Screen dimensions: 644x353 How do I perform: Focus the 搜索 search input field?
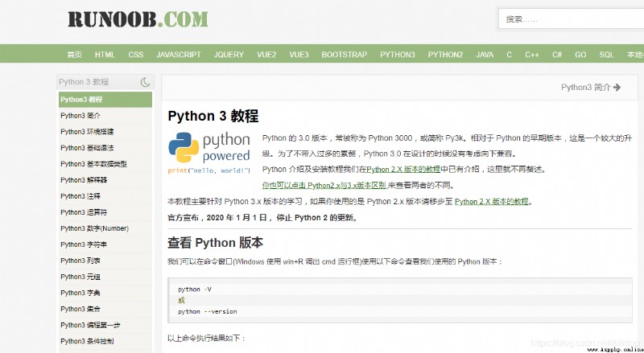tap(572, 18)
